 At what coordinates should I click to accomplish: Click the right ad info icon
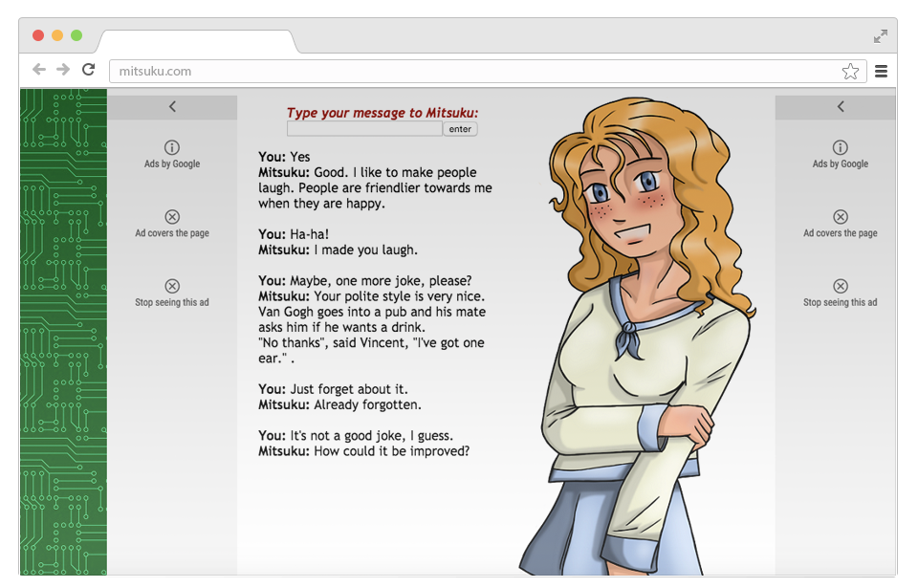pyautogui.click(x=841, y=147)
